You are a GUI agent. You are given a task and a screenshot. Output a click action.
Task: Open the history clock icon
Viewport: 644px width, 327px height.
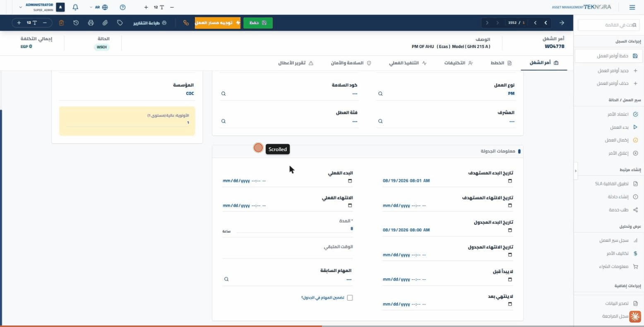point(76,23)
